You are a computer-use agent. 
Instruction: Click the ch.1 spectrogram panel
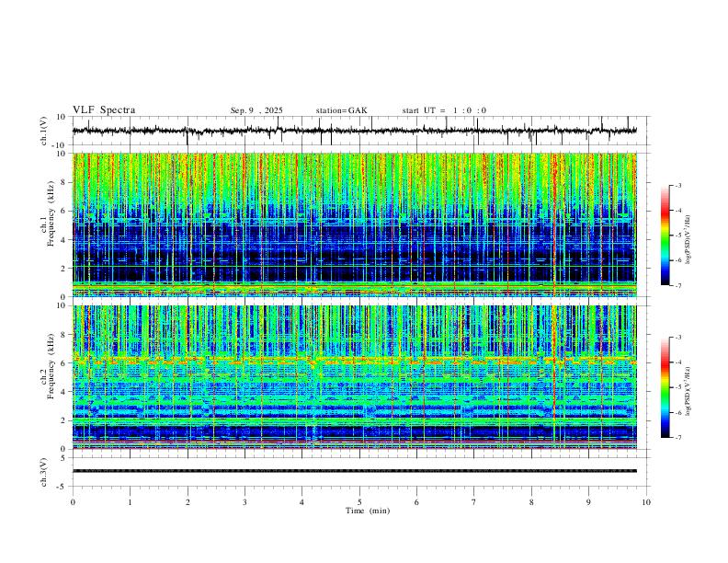(x=354, y=224)
